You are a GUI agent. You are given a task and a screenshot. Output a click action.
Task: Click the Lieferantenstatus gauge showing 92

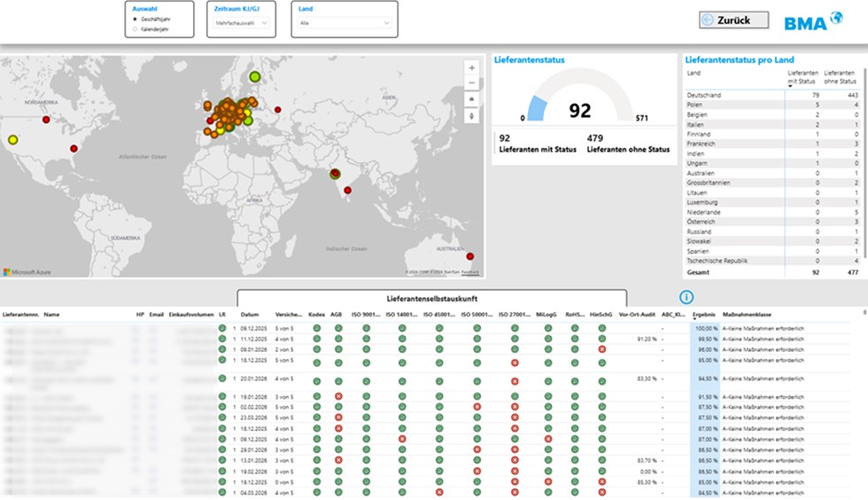(x=579, y=94)
